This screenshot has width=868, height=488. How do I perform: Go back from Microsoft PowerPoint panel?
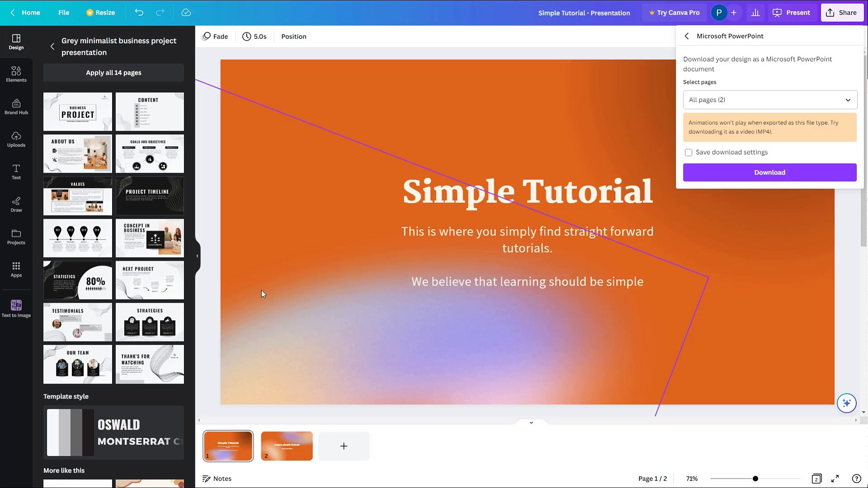pyautogui.click(x=686, y=36)
